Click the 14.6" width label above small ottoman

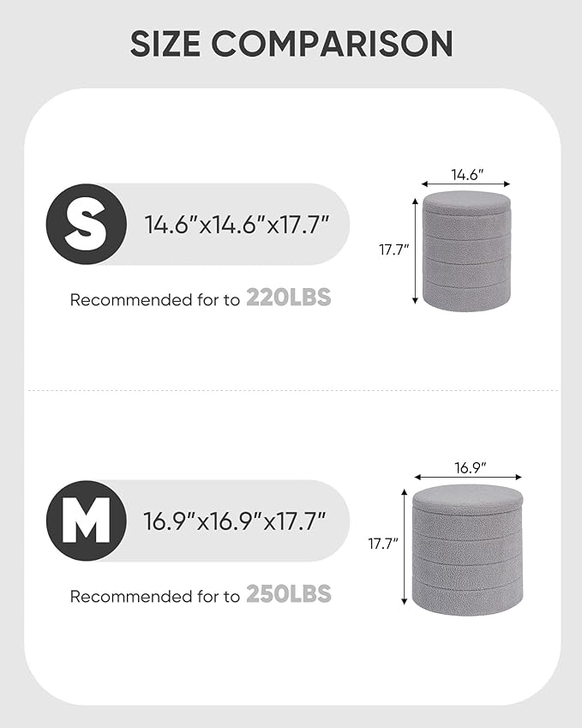point(467,174)
